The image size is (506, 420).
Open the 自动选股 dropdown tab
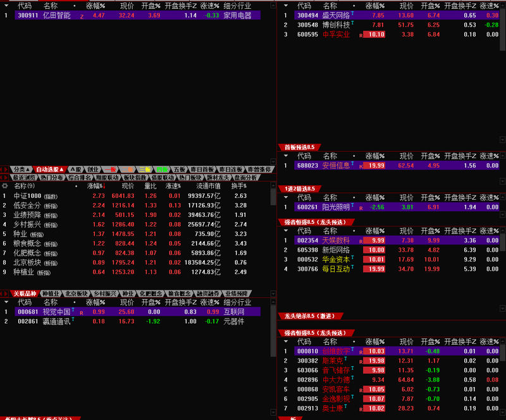(x=49, y=170)
